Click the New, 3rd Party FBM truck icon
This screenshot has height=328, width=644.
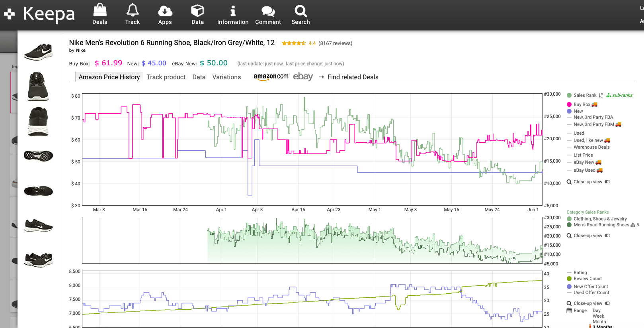(619, 124)
